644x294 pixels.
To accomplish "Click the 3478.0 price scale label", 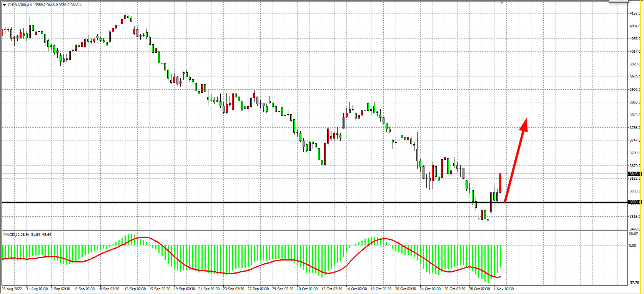I will click(x=634, y=229).
